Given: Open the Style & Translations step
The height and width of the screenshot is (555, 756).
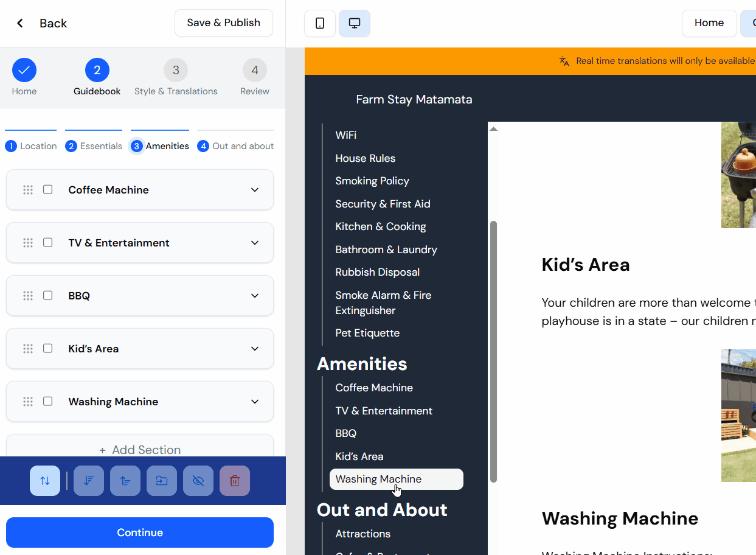Looking at the screenshot, I should coord(176,77).
